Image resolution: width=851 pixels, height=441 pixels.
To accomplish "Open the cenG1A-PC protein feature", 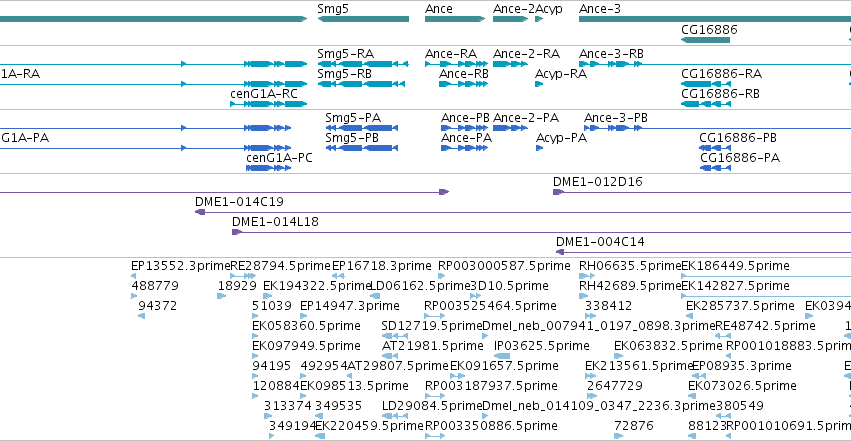I will click(x=269, y=168).
